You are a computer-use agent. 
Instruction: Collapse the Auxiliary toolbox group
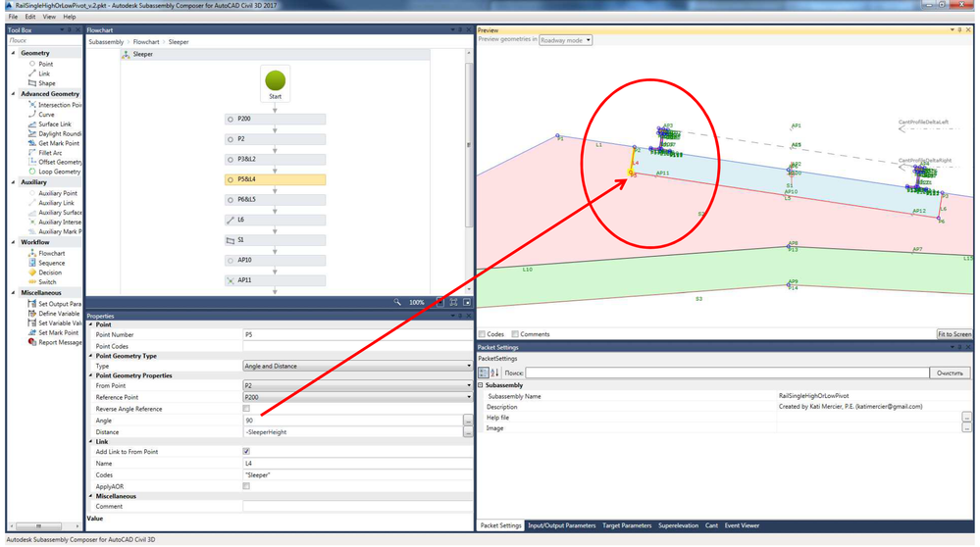(13, 182)
